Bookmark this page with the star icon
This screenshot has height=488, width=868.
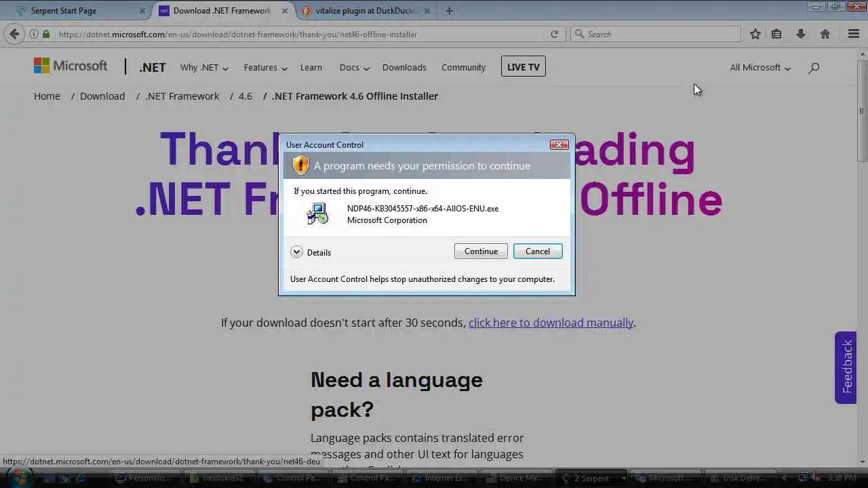(x=755, y=34)
